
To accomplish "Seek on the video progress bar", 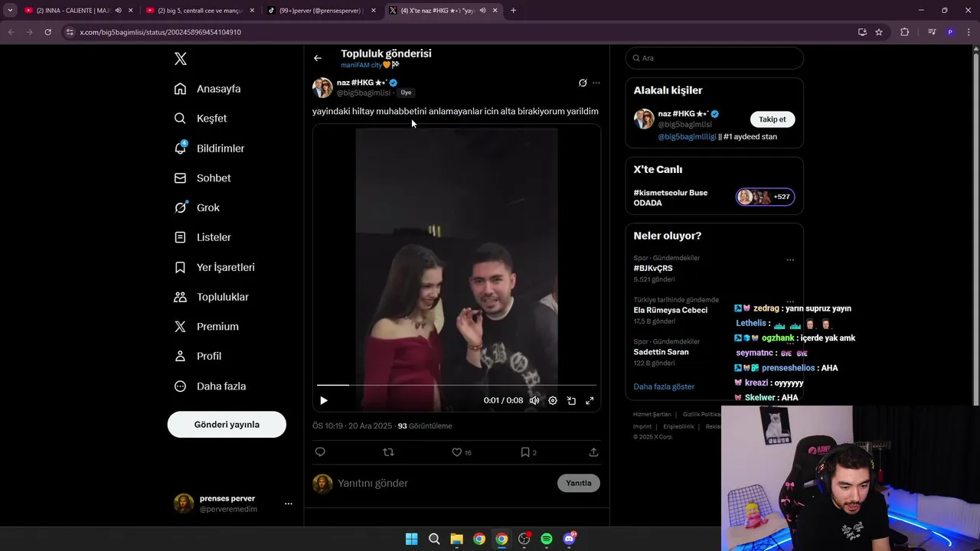I will (x=456, y=385).
